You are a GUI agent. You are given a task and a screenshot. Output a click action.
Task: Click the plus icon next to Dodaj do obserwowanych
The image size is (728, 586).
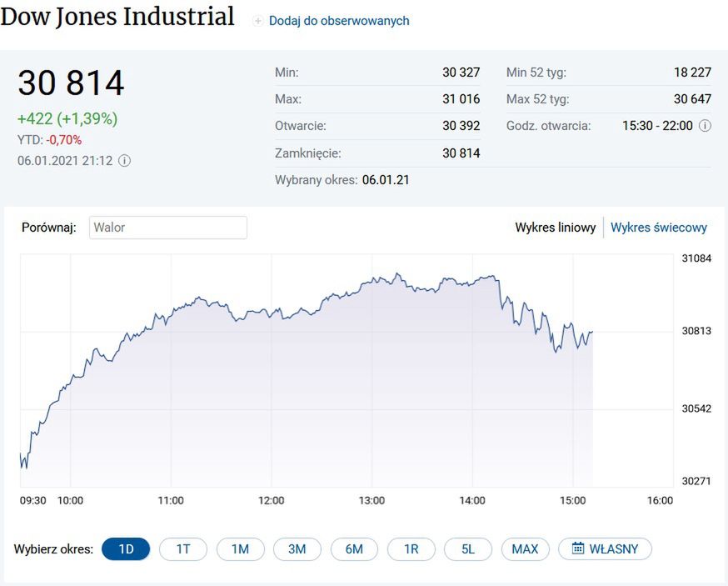[x=258, y=21]
